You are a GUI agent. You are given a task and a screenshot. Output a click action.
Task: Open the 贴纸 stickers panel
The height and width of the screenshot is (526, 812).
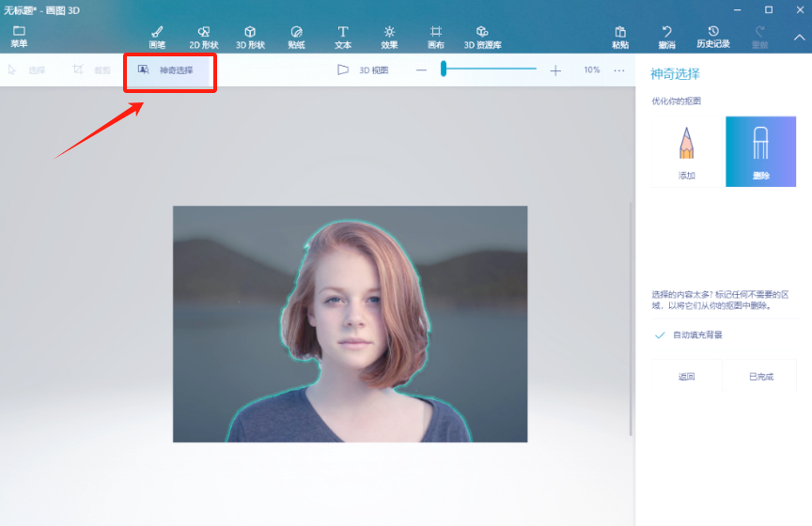pos(296,37)
